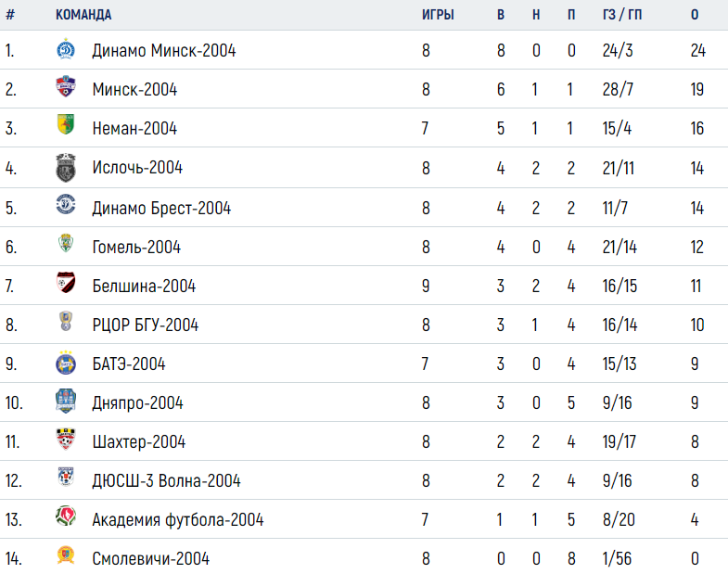Image resolution: width=728 pixels, height=574 pixels.
Task: Open the РЦОР БГУ-2004 team page
Action: 146,325
